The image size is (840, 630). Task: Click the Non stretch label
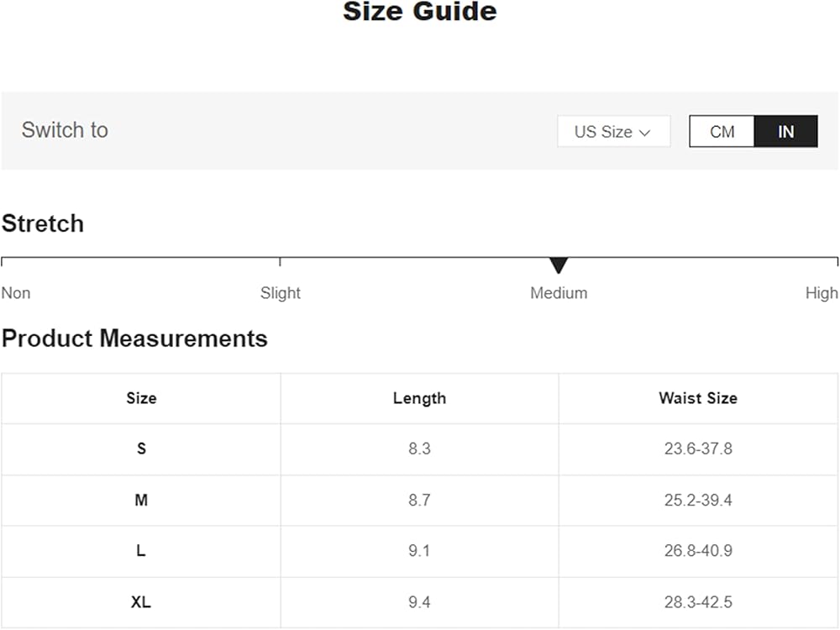16,293
